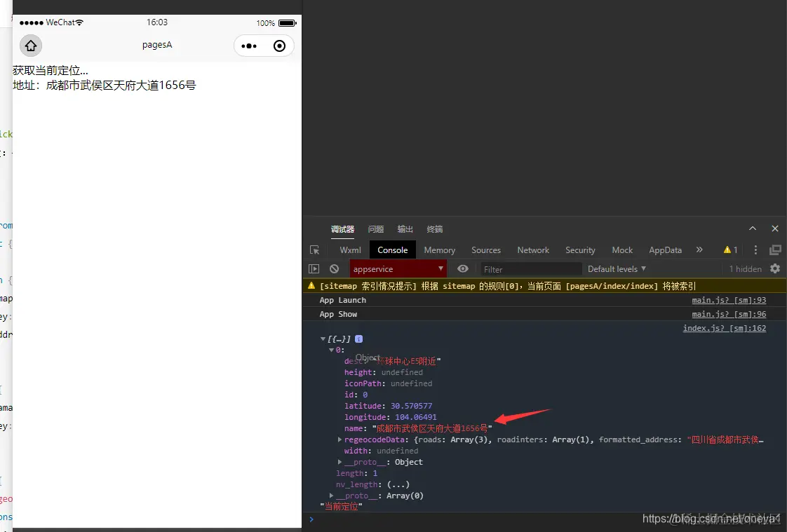This screenshot has width=787, height=532.
Task: Collapse the 0: object entry
Action: click(x=331, y=350)
